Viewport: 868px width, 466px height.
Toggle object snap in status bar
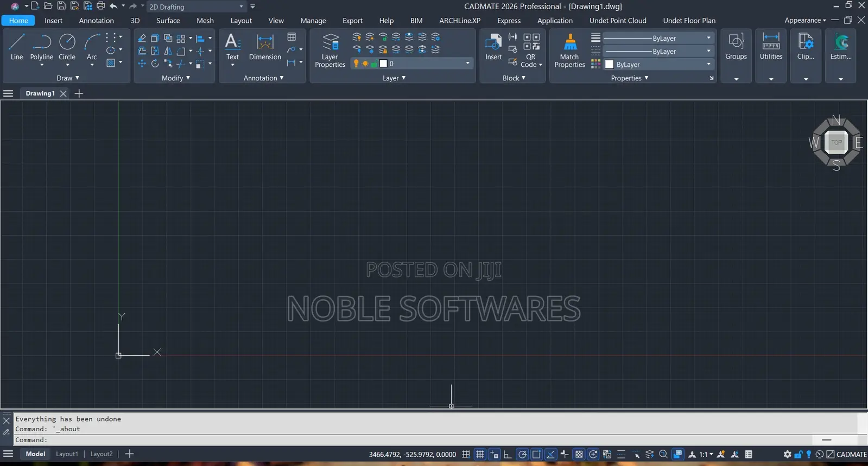536,454
